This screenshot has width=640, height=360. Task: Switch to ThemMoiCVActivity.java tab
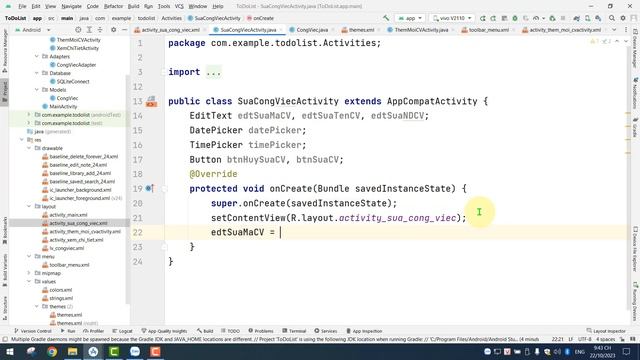[x=418, y=30]
